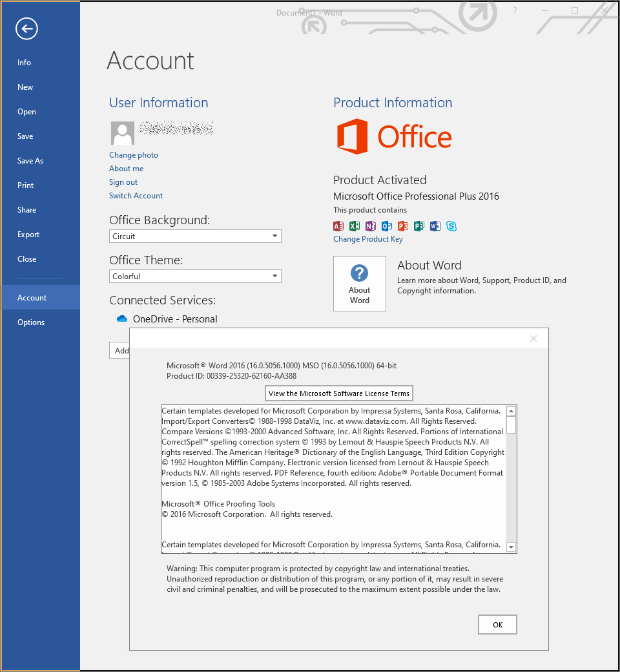Viewport: 620px width, 672px height.
Task: Click the Sign out link
Action: (x=123, y=182)
